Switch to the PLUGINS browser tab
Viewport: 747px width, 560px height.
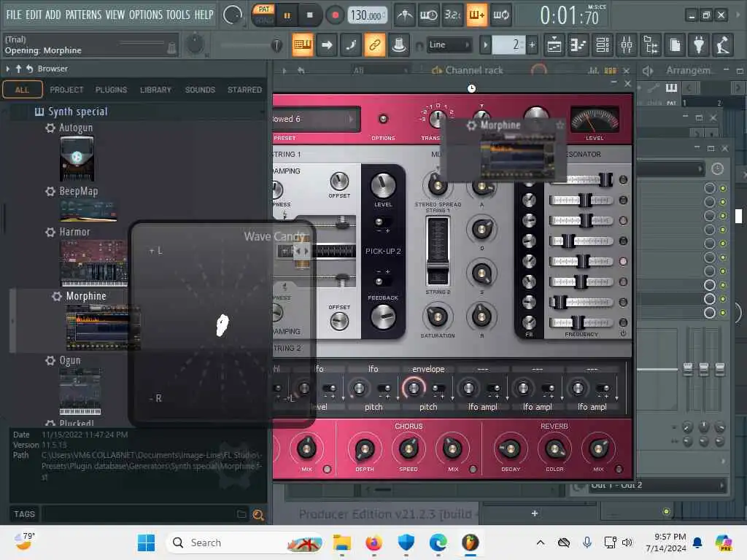tap(111, 90)
